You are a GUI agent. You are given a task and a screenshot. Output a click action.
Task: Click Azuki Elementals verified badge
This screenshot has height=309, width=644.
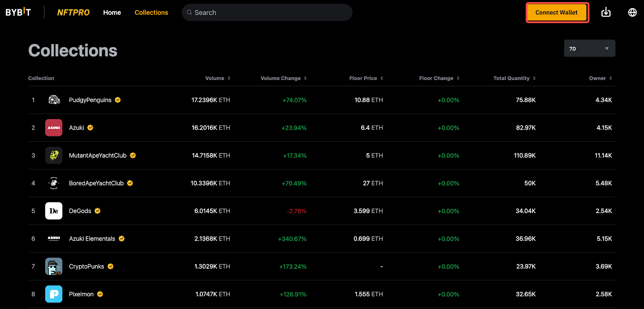pyautogui.click(x=122, y=239)
